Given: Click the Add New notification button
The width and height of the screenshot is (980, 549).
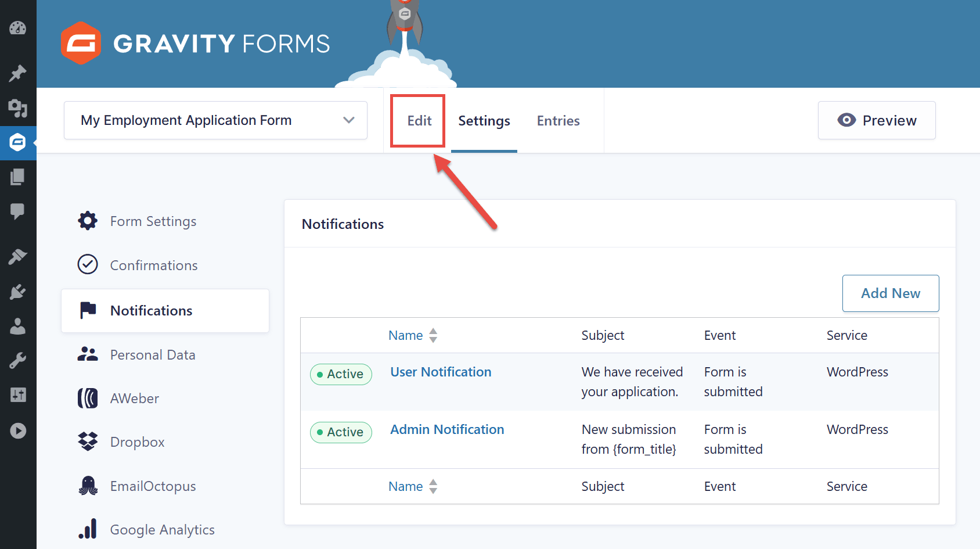Looking at the screenshot, I should click(x=891, y=293).
